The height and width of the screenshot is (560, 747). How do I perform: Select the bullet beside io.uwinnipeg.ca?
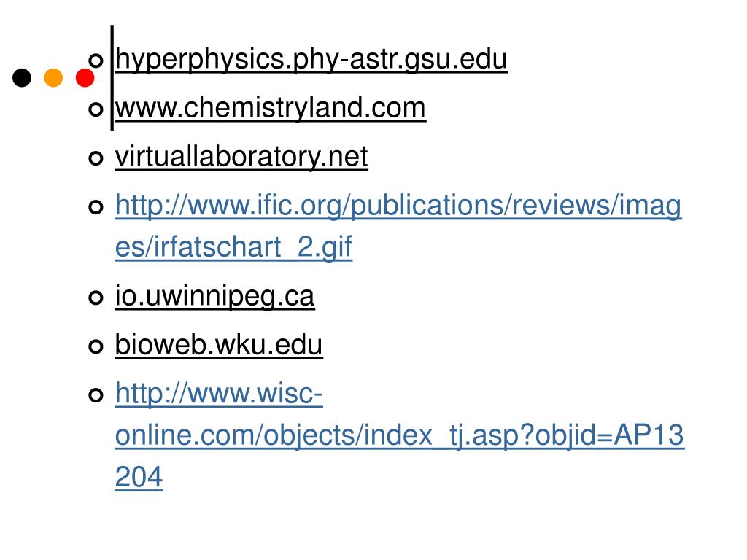pyautogui.click(x=96, y=297)
